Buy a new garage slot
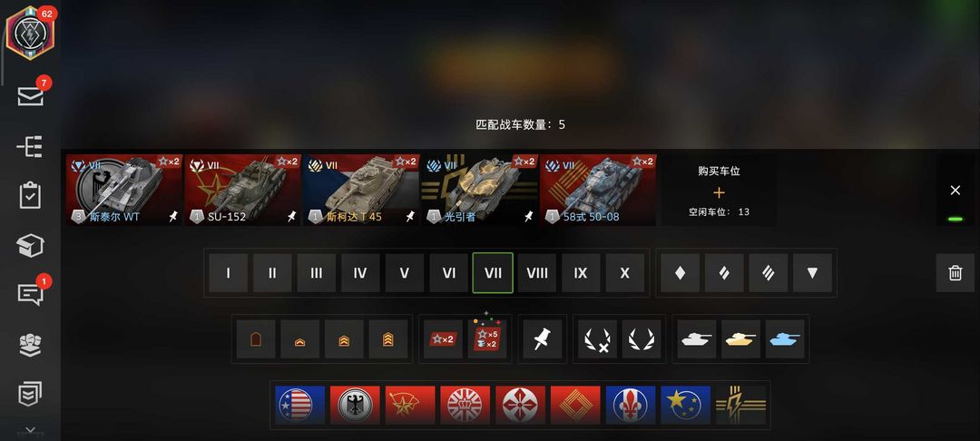The width and height of the screenshot is (980, 441). pos(719,191)
